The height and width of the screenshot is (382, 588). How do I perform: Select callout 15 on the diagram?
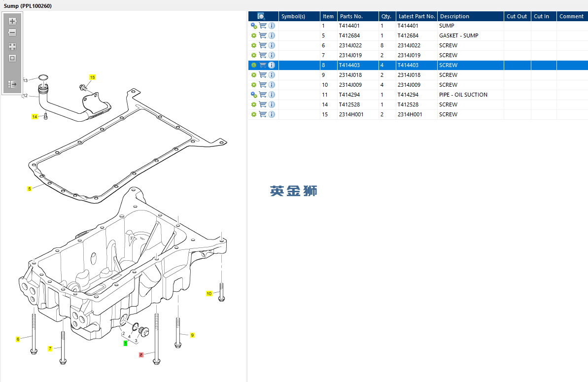point(92,77)
